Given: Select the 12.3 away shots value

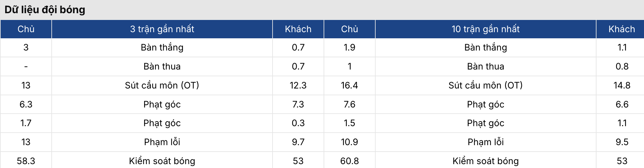Looking at the screenshot, I should pos(298,85).
